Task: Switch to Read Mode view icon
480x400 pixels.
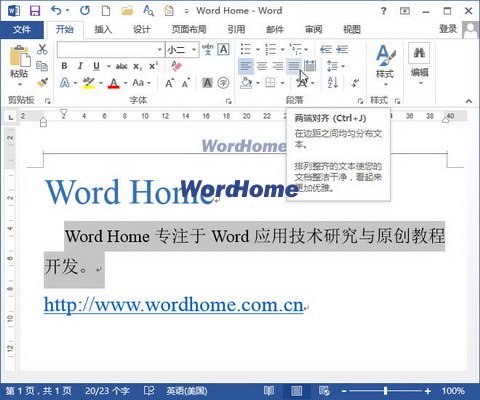Action: coord(269,391)
